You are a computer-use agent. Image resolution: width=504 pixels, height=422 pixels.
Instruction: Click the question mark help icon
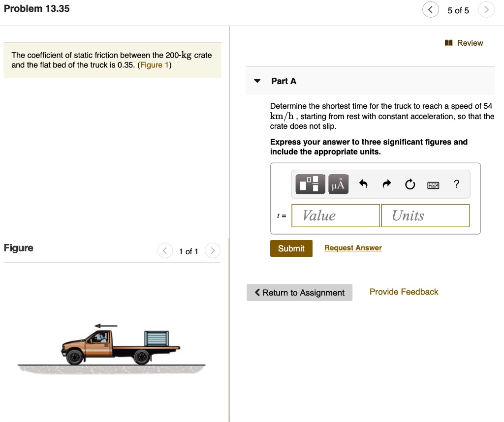click(457, 184)
